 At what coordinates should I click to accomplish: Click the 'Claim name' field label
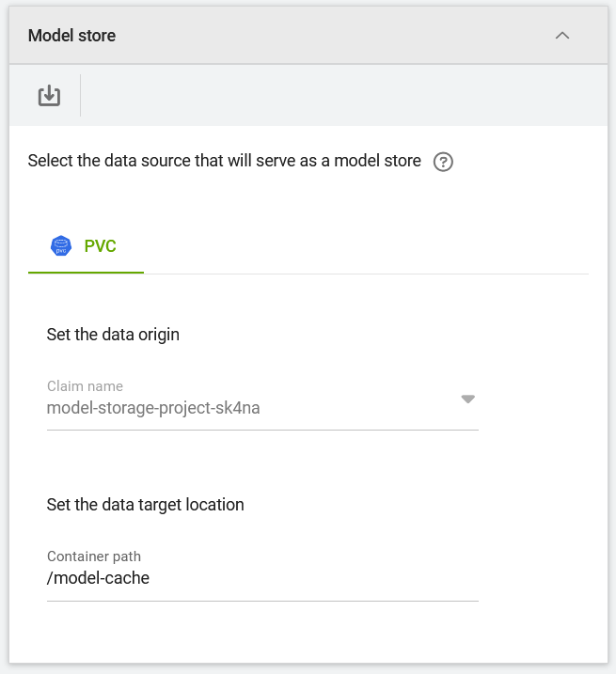click(85, 386)
